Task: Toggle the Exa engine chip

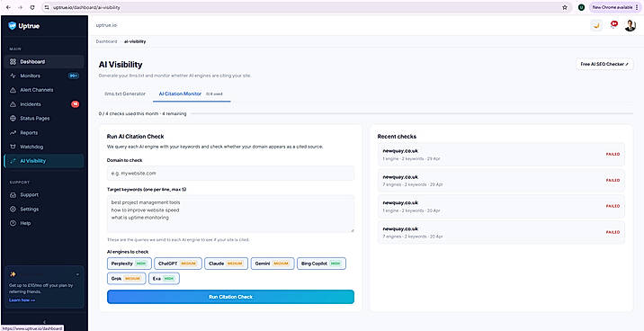Action: click(x=164, y=279)
